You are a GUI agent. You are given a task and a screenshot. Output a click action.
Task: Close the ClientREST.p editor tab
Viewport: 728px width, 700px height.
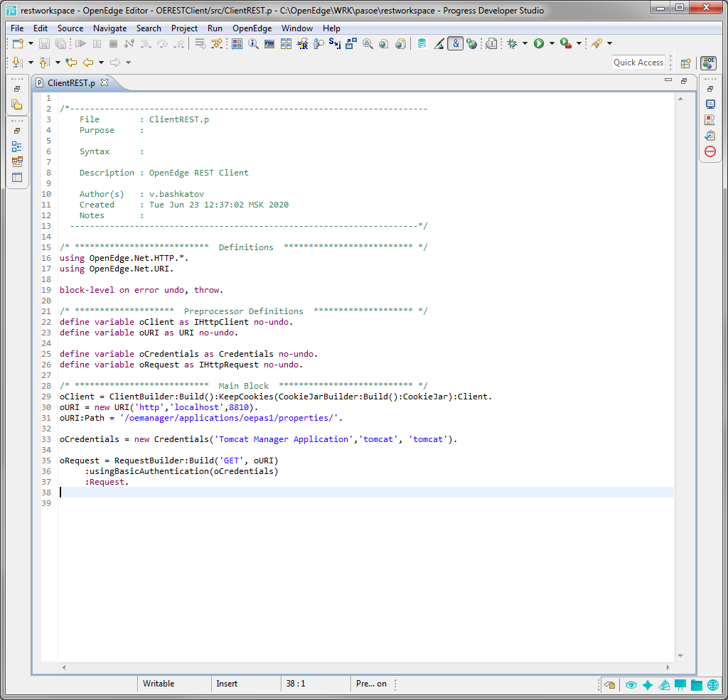pyautogui.click(x=105, y=82)
